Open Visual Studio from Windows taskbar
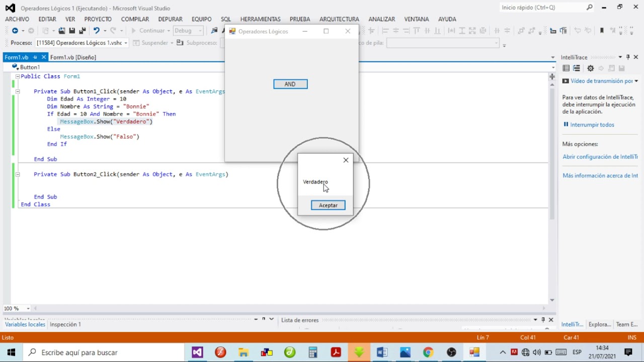 point(197,352)
